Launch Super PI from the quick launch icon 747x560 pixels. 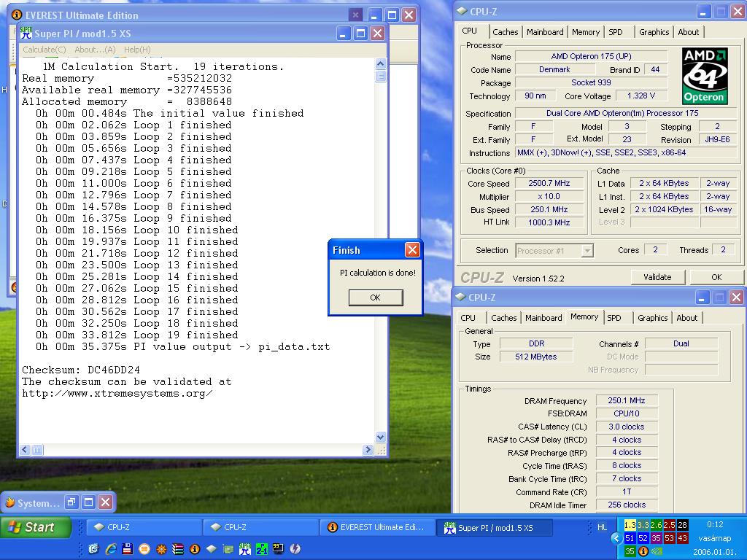point(245,549)
